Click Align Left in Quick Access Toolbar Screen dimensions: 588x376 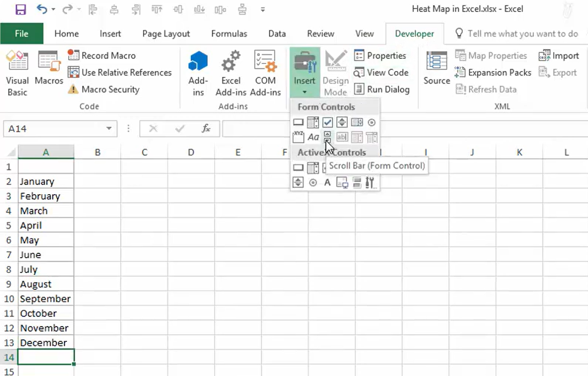(93, 9)
